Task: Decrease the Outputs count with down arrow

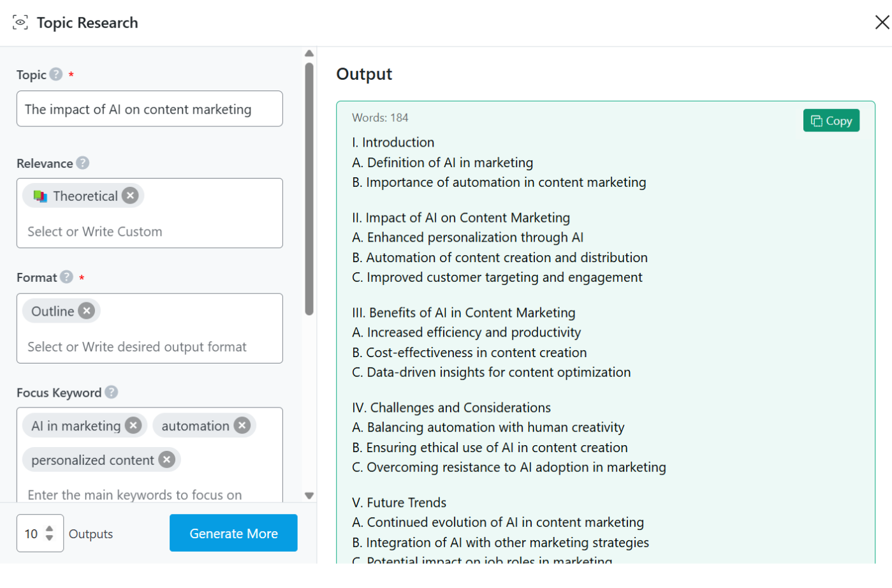Action: [50, 538]
